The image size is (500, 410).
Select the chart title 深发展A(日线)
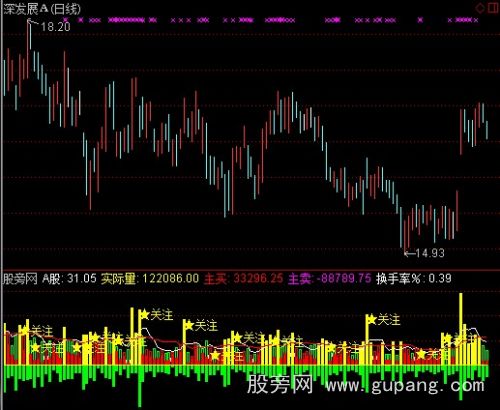point(42,9)
